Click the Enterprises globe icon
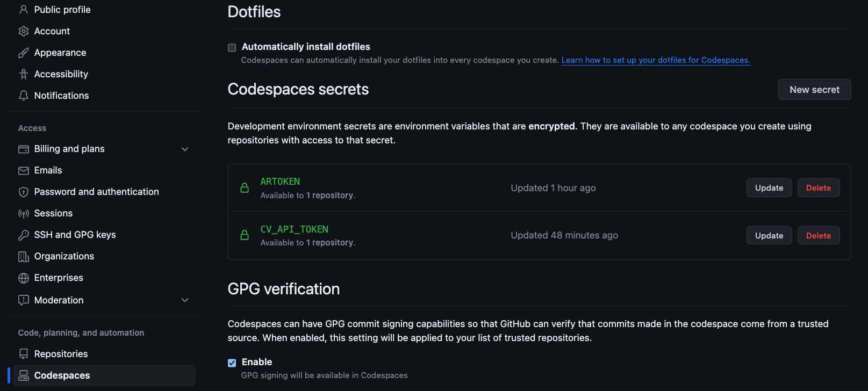This screenshot has width=868, height=391. pos(23,278)
